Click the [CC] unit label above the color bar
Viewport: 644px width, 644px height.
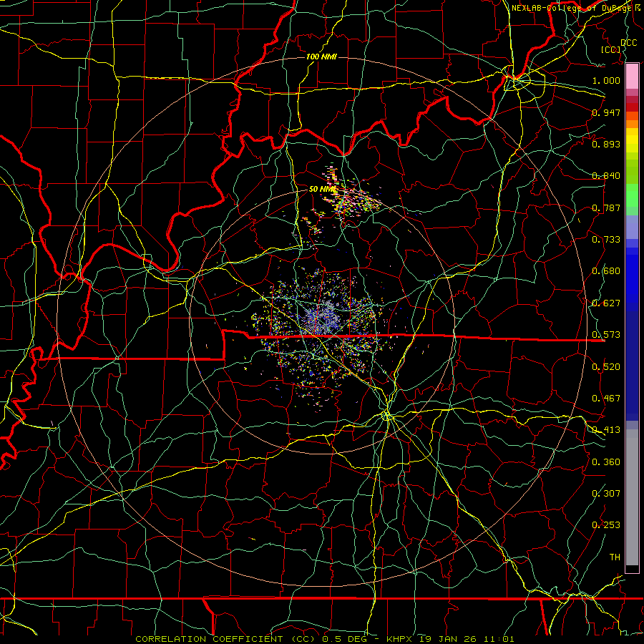[x=611, y=49]
